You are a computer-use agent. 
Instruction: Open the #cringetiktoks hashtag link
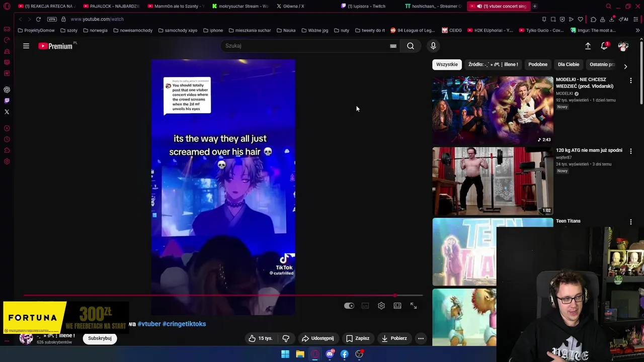184,324
